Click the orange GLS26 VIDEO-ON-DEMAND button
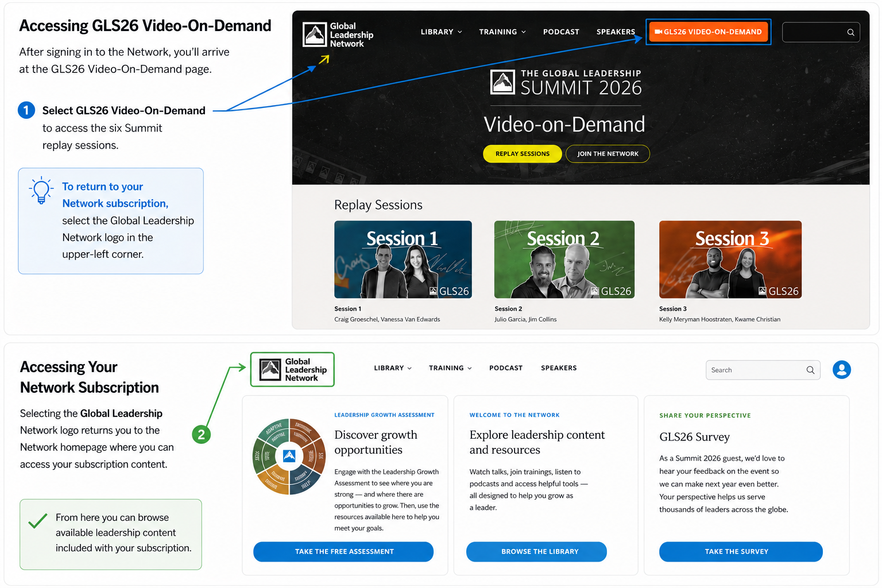Viewport: 882px width, 588px height. pyautogui.click(x=708, y=32)
